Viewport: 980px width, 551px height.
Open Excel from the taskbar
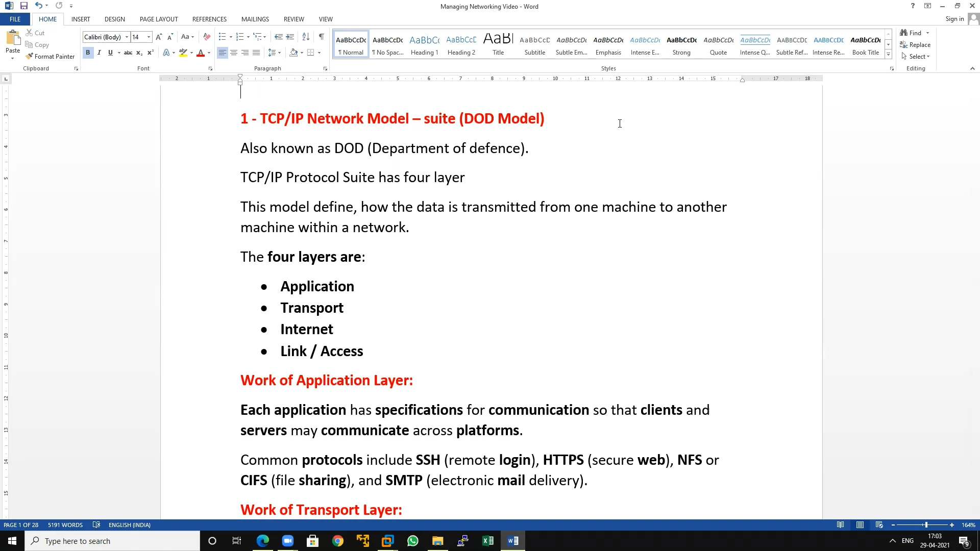tap(488, 541)
